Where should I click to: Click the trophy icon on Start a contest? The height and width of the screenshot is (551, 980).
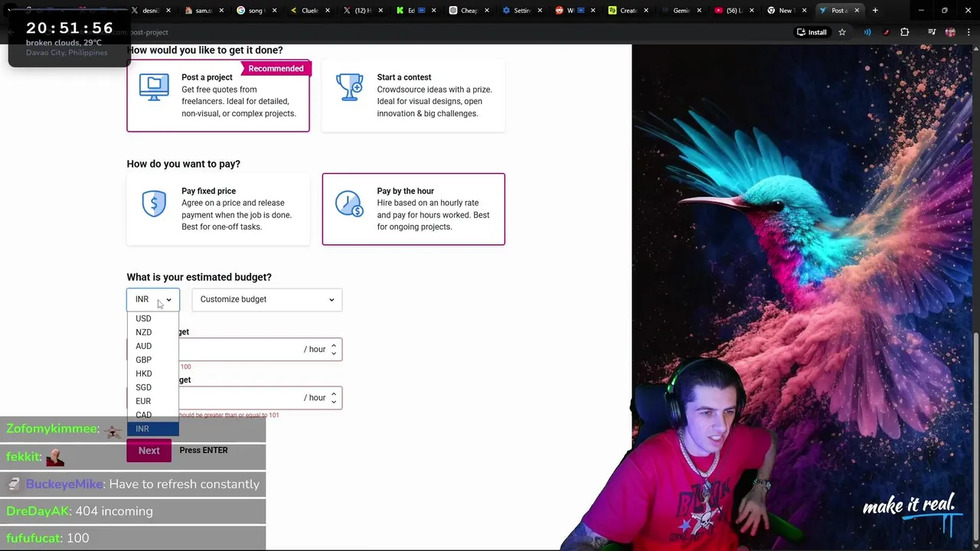tap(350, 87)
